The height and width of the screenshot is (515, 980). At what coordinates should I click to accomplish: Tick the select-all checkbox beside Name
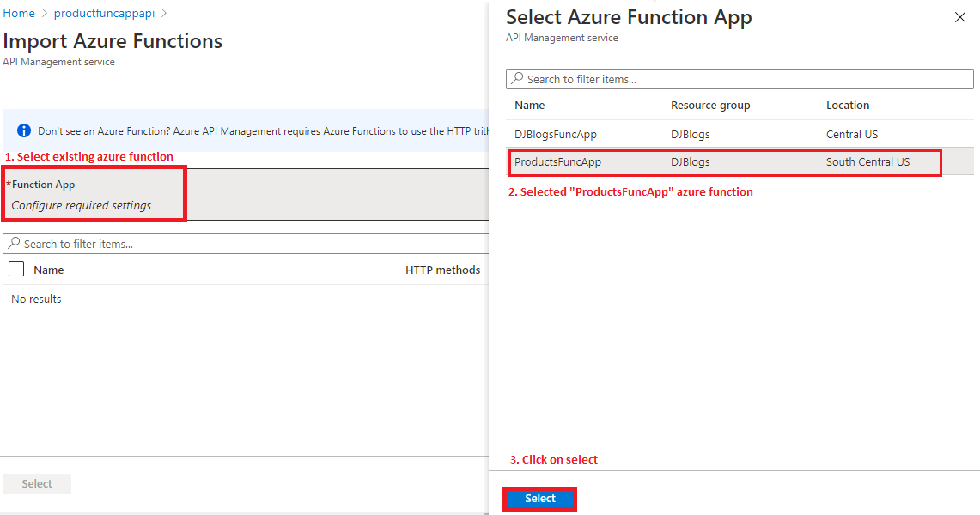pos(16,269)
